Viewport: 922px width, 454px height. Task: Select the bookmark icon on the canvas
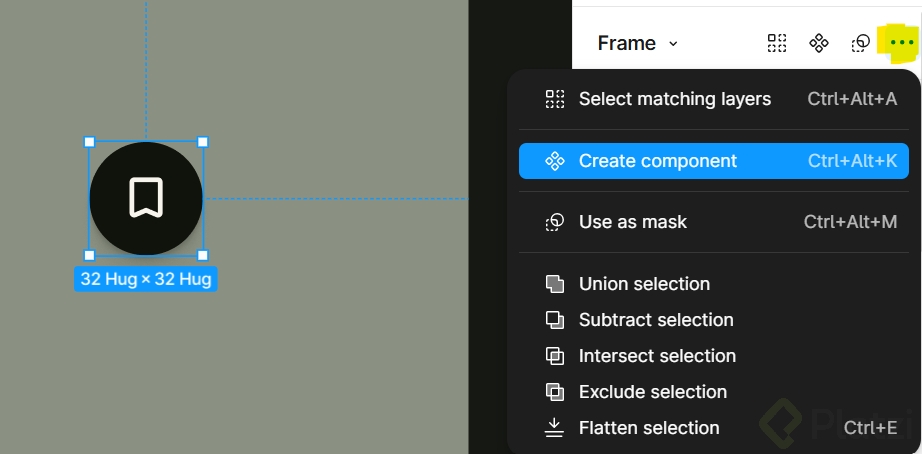coord(146,198)
